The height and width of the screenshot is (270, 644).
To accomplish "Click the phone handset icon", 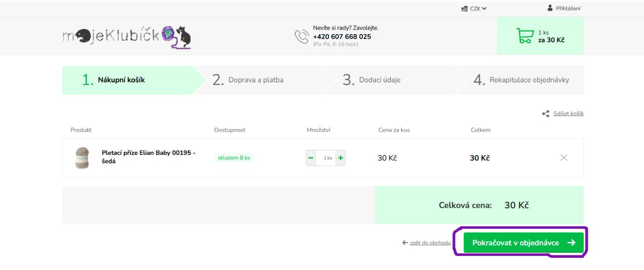I will point(301,36).
